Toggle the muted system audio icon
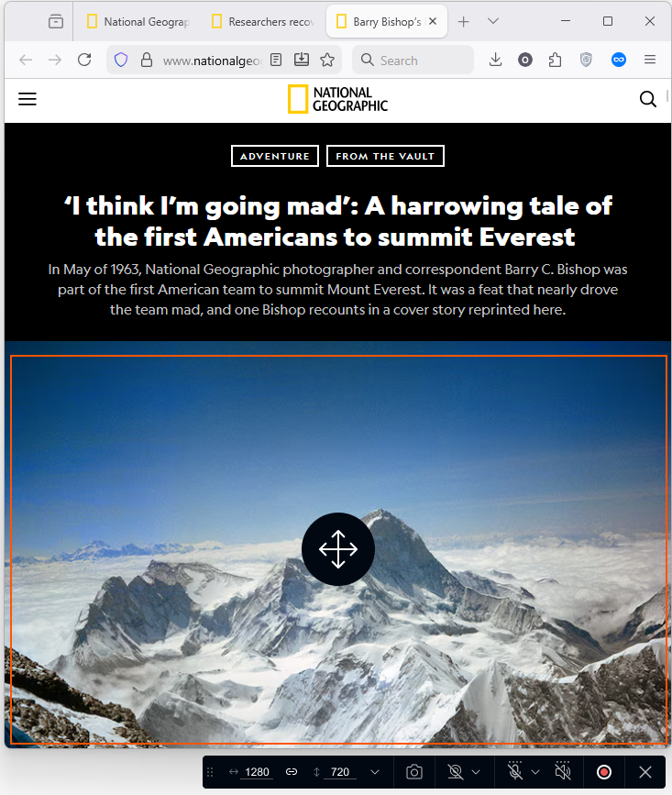This screenshot has width=672, height=795. (x=563, y=771)
